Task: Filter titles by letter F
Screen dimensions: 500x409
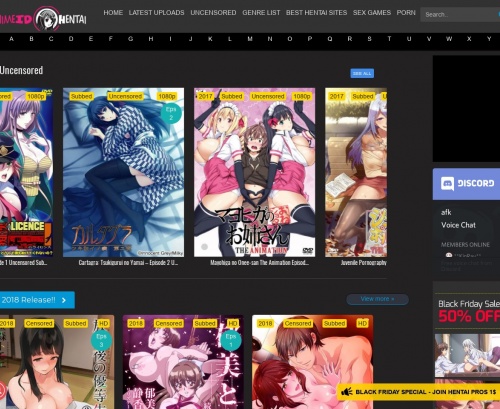Action: pos(111,39)
